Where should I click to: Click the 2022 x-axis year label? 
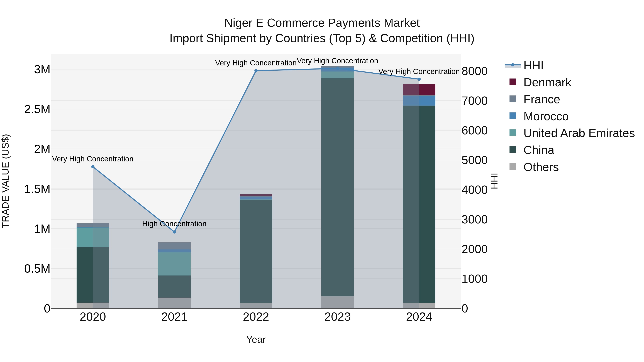click(x=256, y=317)
